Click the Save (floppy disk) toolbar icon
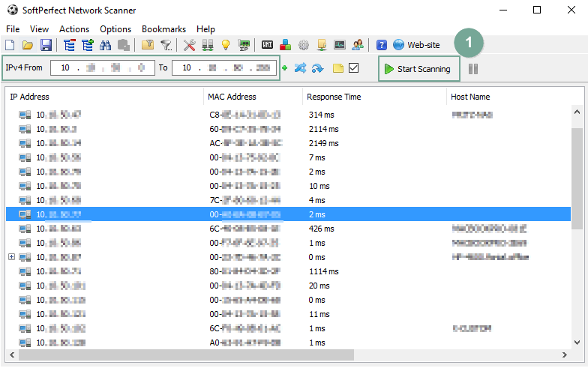 coord(46,46)
